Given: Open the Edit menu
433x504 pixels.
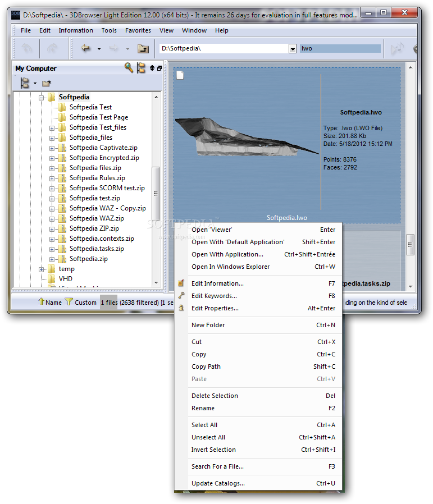Looking at the screenshot, I should [45, 30].
